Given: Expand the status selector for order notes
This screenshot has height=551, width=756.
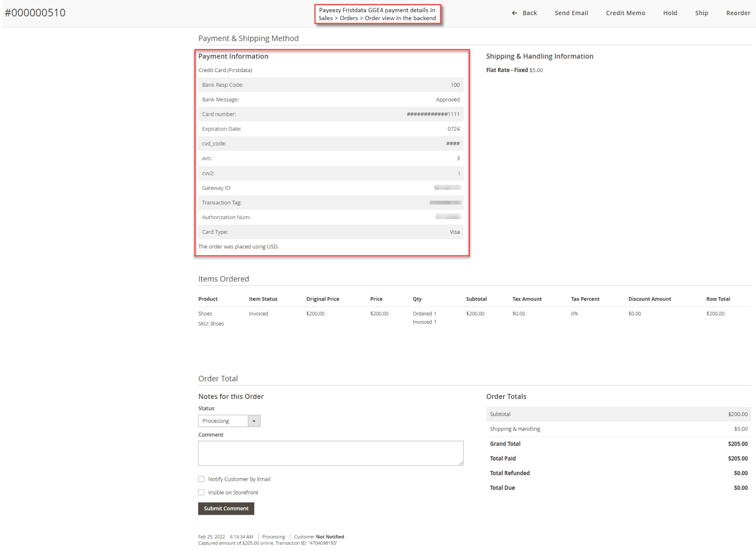Looking at the screenshot, I should 254,421.
